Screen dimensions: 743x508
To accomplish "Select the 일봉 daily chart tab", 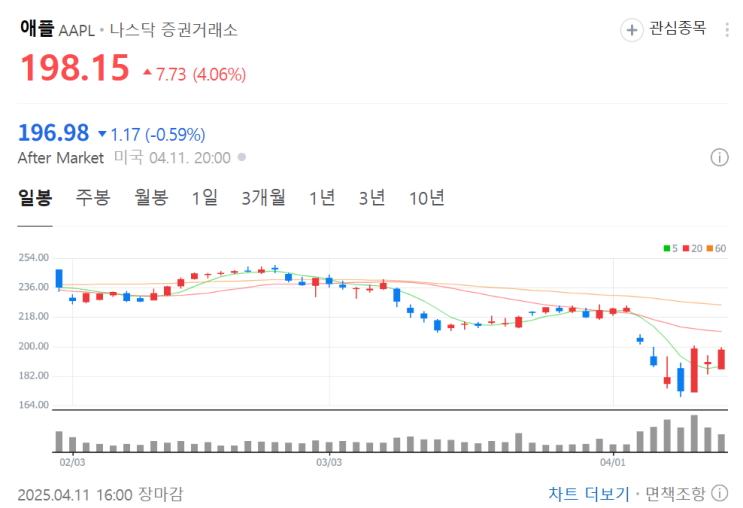I will pyautogui.click(x=35, y=198).
